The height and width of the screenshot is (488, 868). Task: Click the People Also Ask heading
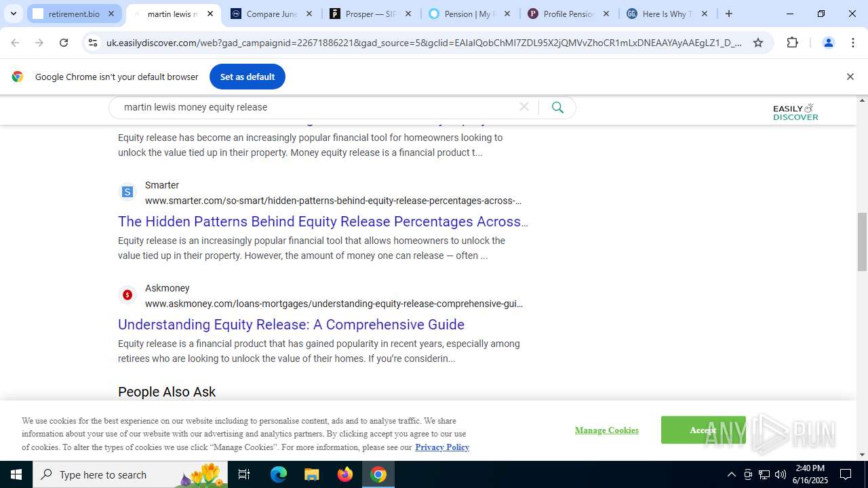tap(167, 392)
